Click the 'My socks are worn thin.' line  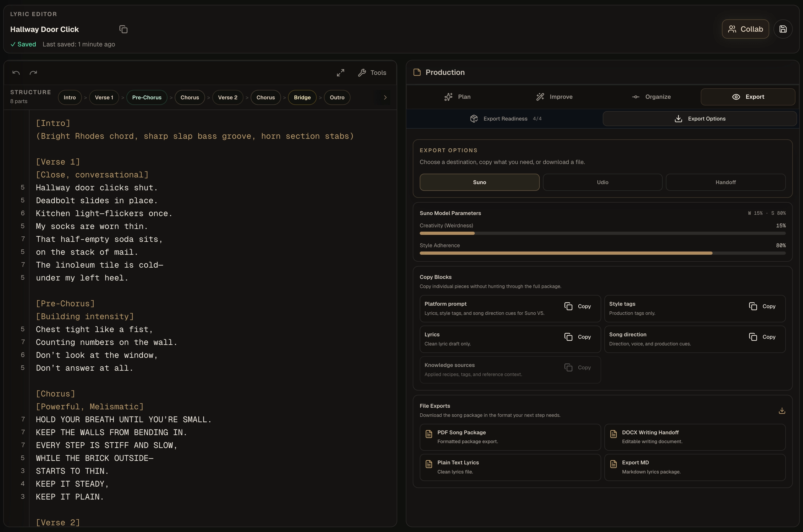(x=92, y=226)
